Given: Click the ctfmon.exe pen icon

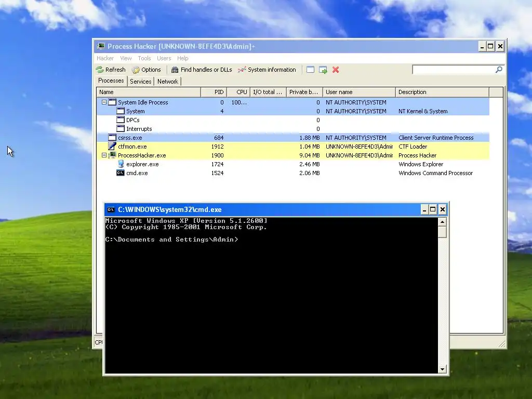Looking at the screenshot, I should coord(112,146).
